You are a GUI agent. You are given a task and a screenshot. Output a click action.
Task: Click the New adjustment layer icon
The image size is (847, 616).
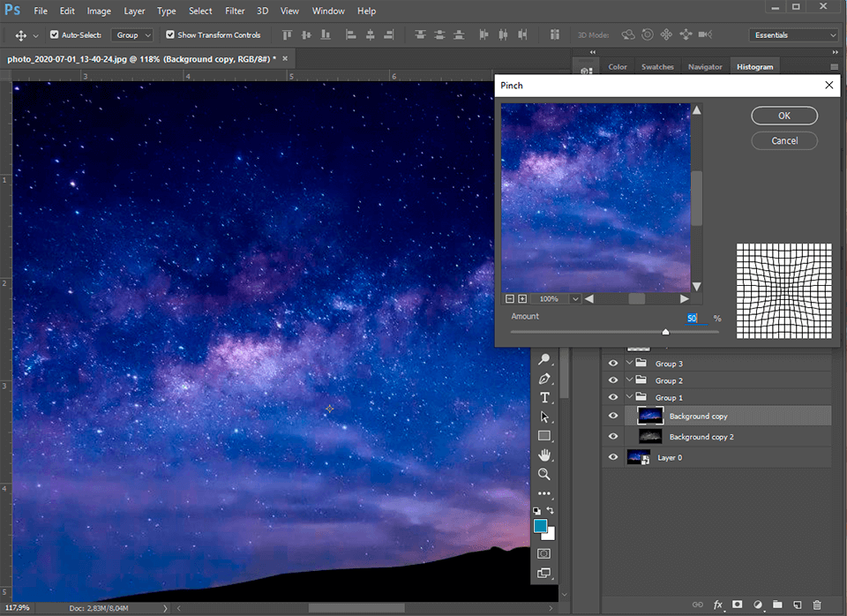pyautogui.click(x=757, y=605)
